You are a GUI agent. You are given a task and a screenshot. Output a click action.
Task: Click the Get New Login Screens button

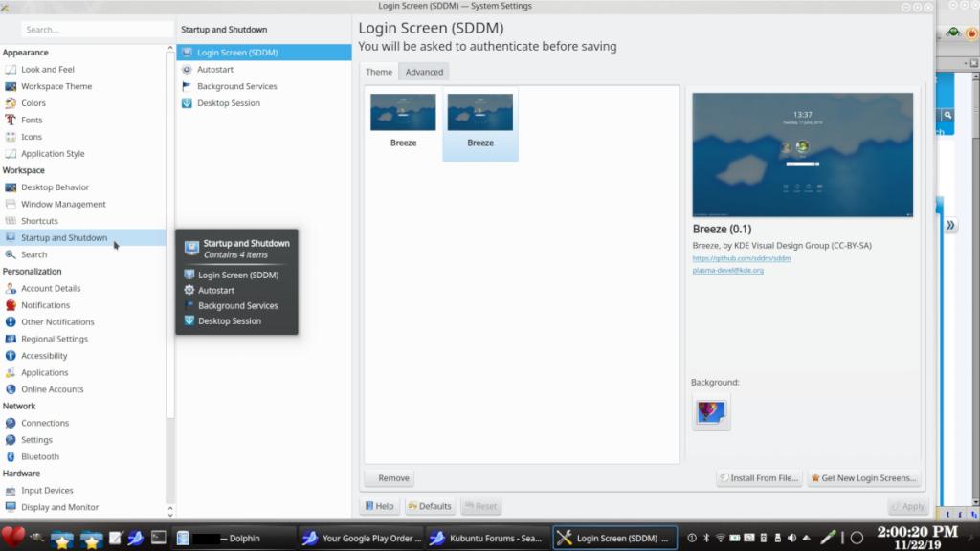[x=864, y=478]
